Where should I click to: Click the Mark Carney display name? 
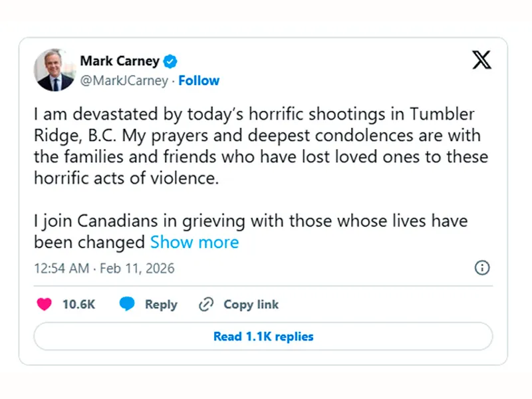click(120, 61)
